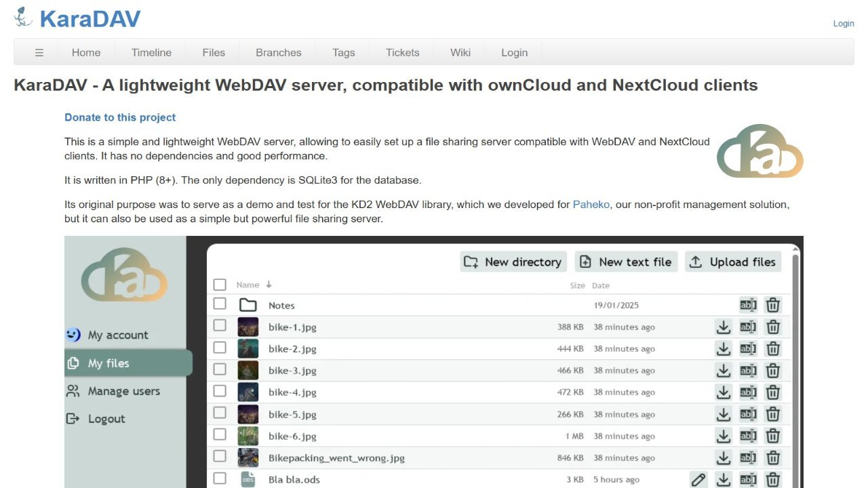Click Login in the navigation bar
Image resolution: width=868 pixels, height=488 pixels.
[514, 52]
